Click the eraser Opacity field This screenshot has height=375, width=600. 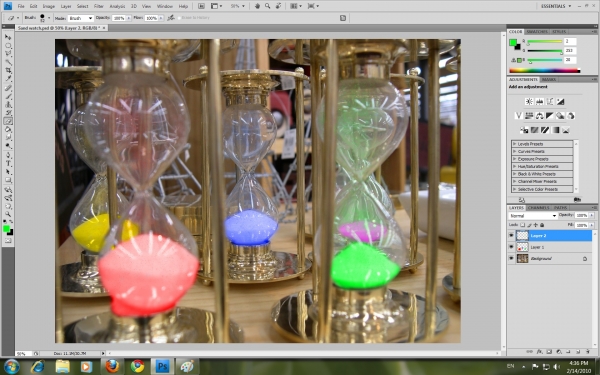tap(119, 18)
